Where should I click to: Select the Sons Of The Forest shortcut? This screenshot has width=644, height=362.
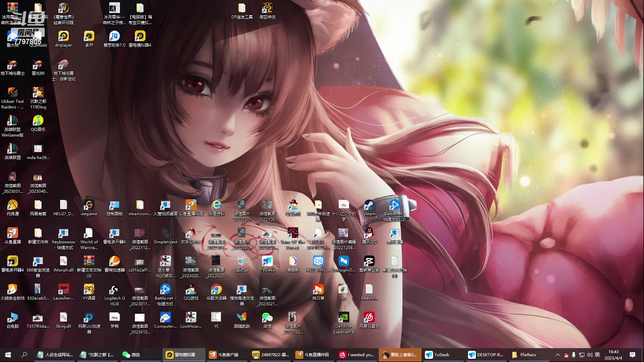tap(293, 239)
